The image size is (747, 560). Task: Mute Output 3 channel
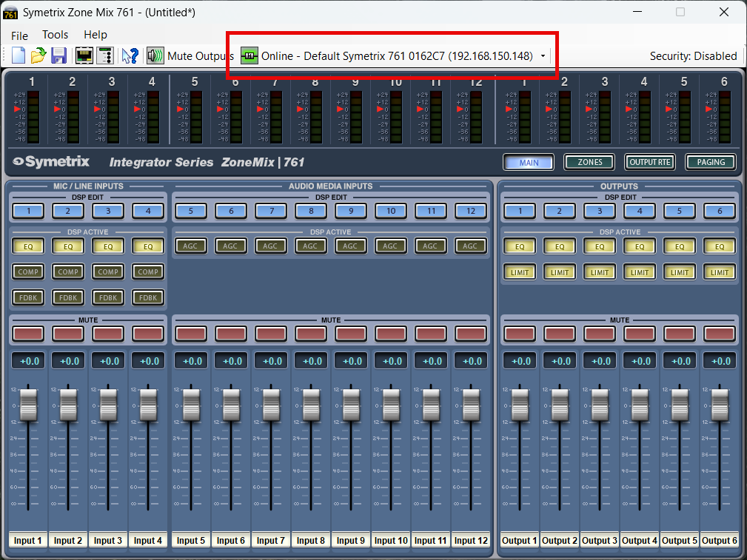tap(600, 334)
